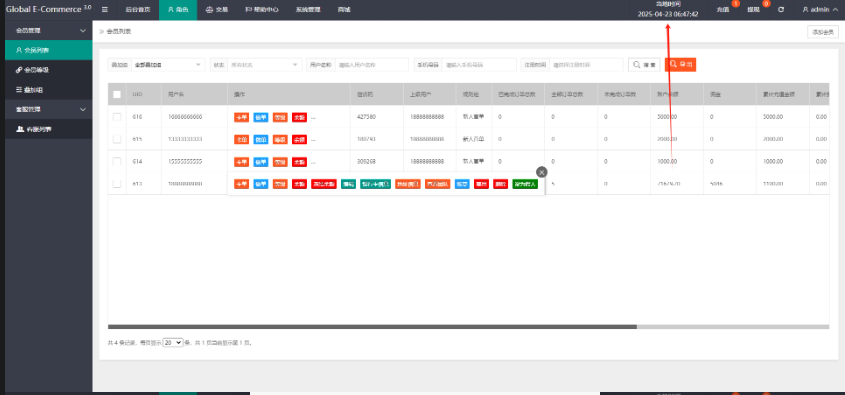Check the box for UID 614 row
This screenshot has width=845, height=395.
(x=117, y=161)
